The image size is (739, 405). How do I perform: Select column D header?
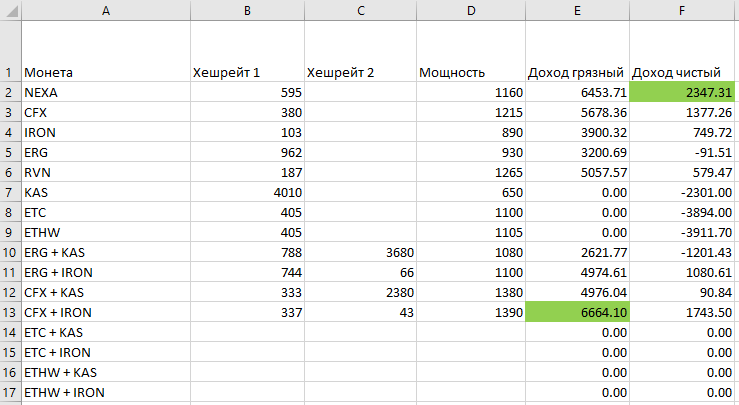click(471, 10)
